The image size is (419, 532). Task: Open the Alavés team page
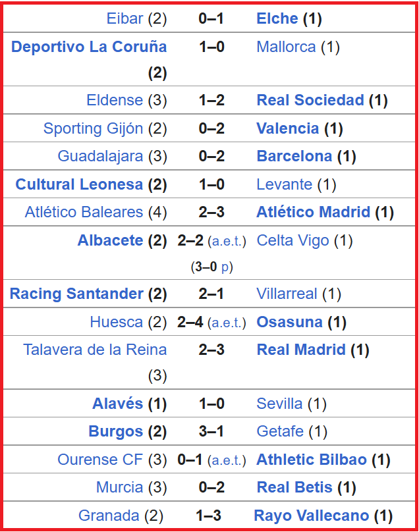(x=117, y=404)
